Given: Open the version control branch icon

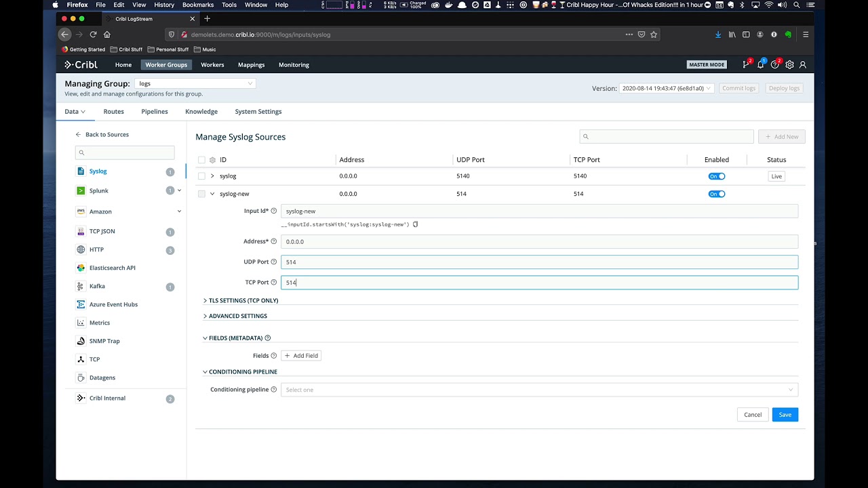Looking at the screenshot, I should 746,64.
